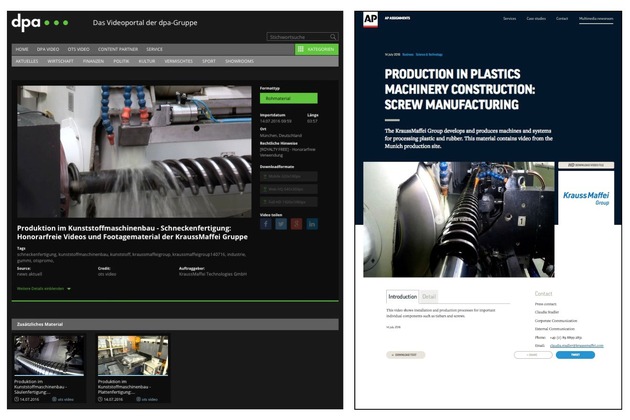Switch to the Introduction tab
The width and height of the screenshot is (630, 420).
click(403, 297)
